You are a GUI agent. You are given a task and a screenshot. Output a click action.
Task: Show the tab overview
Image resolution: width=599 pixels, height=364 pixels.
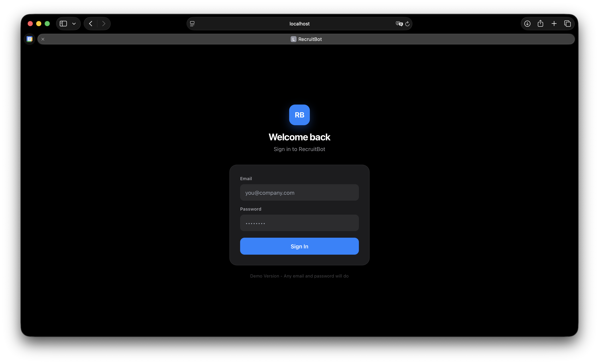(x=568, y=24)
